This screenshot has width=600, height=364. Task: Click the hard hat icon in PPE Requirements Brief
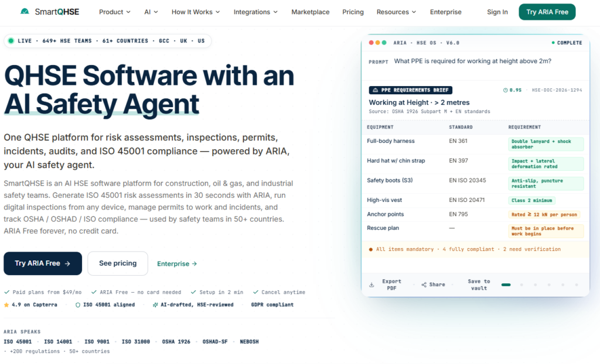[x=376, y=90]
